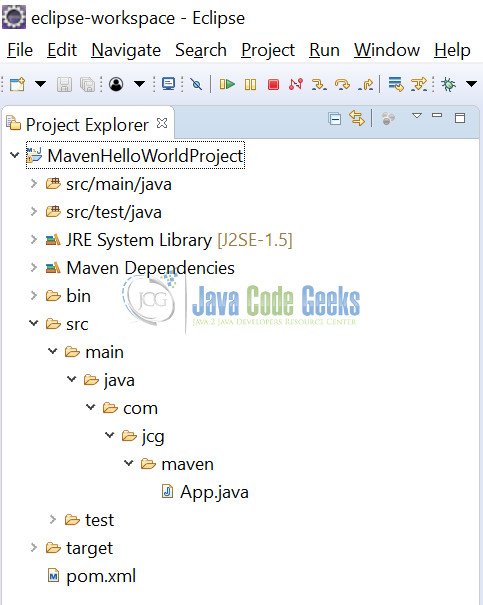
Task: Collapse the jcg folder
Action: tap(110, 435)
